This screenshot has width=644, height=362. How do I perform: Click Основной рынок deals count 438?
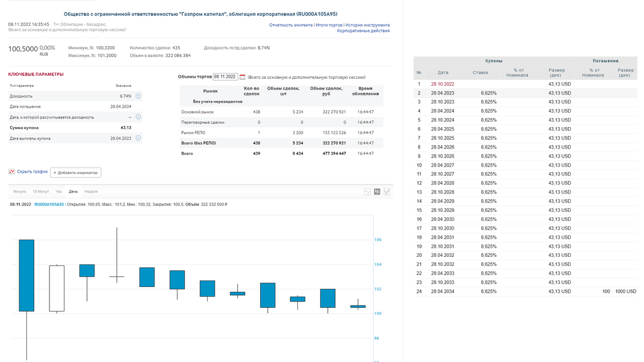click(257, 112)
